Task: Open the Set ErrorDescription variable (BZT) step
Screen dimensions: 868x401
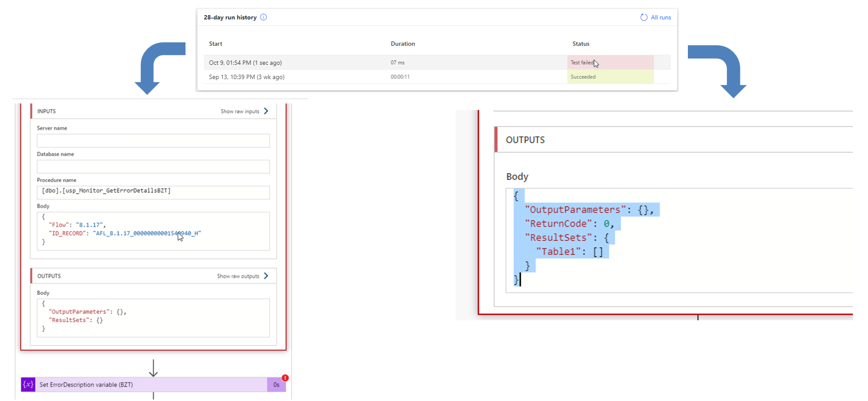Action: coord(153,384)
